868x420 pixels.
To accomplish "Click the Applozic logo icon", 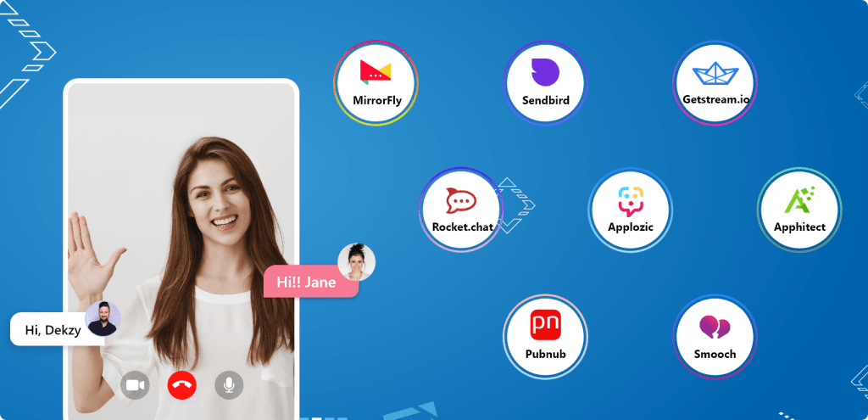I will (x=631, y=200).
